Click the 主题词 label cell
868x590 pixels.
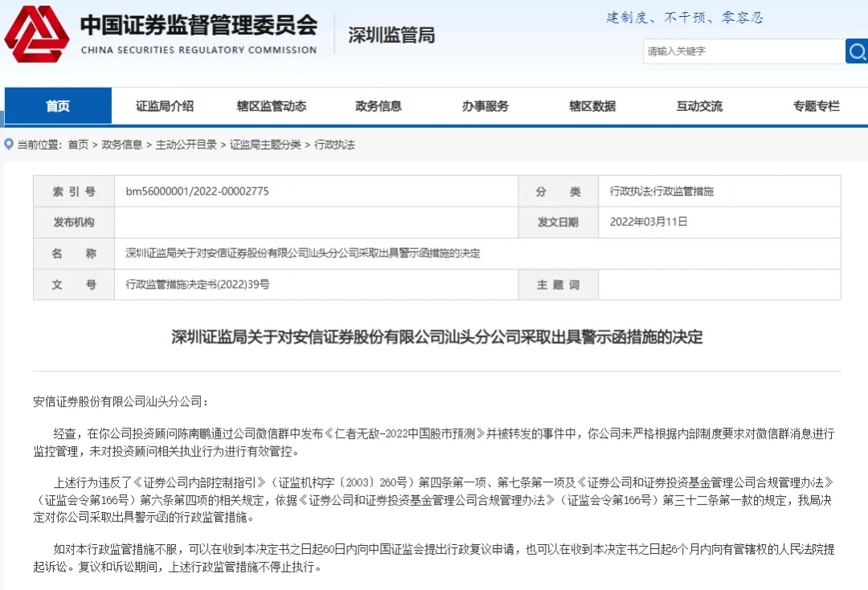click(558, 285)
